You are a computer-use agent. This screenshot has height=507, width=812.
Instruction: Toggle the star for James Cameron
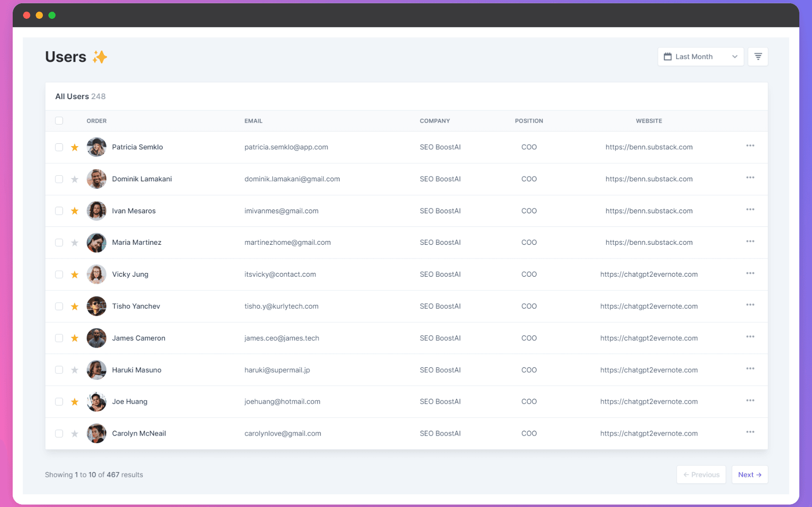pyautogui.click(x=74, y=338)
